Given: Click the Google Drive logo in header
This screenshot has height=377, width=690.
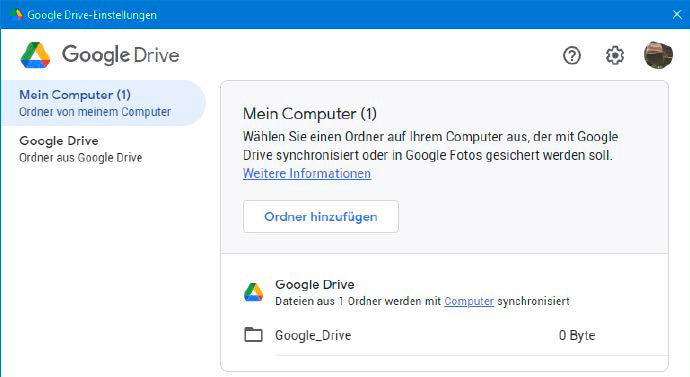Looking at the screenshot, I should (100, 55).
